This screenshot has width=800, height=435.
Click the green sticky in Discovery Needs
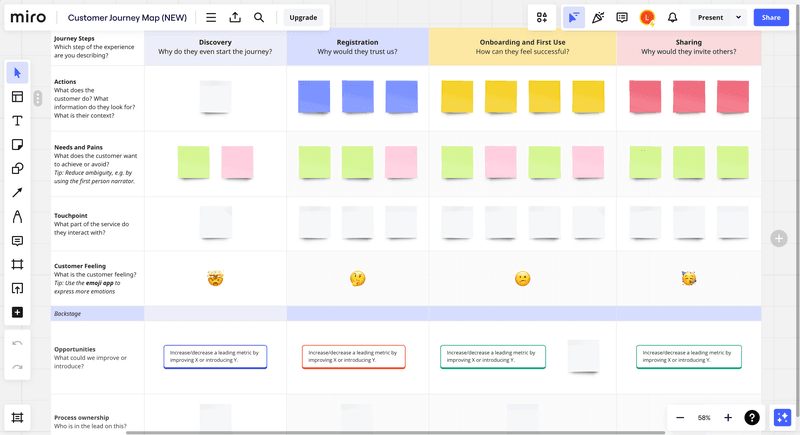point(193,162)
